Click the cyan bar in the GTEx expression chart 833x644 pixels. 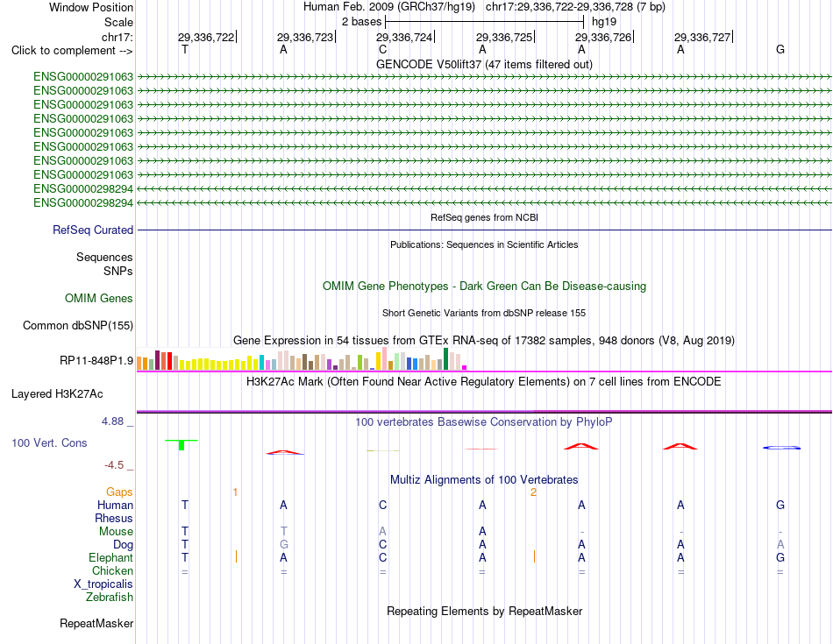[261, 363]
